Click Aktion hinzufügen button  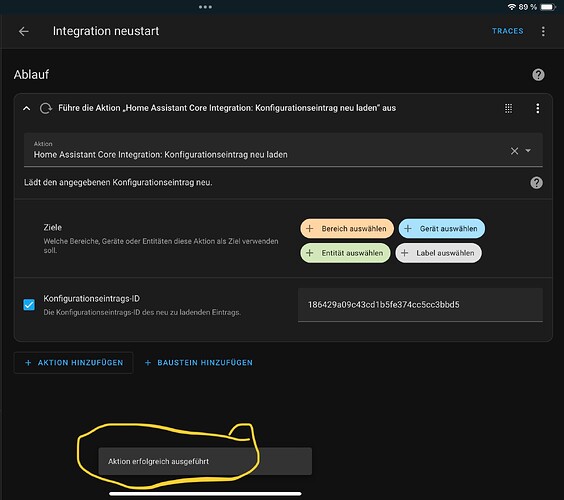(x=74, y=363)
